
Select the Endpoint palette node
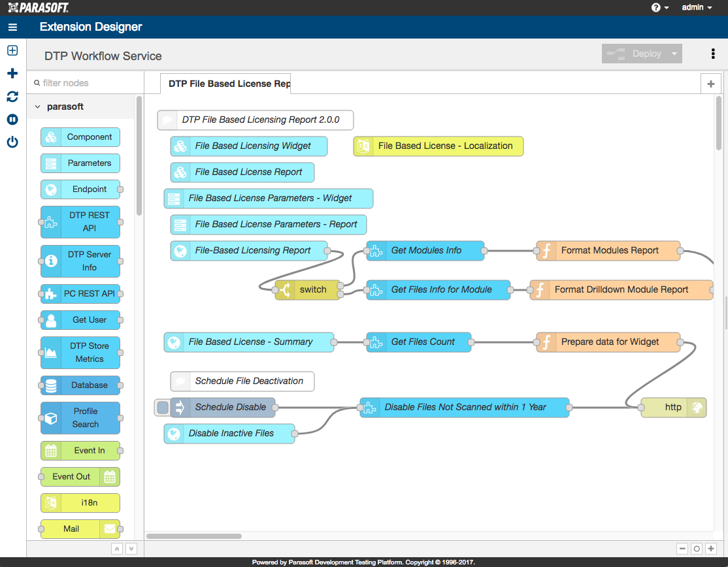point(80,189)
